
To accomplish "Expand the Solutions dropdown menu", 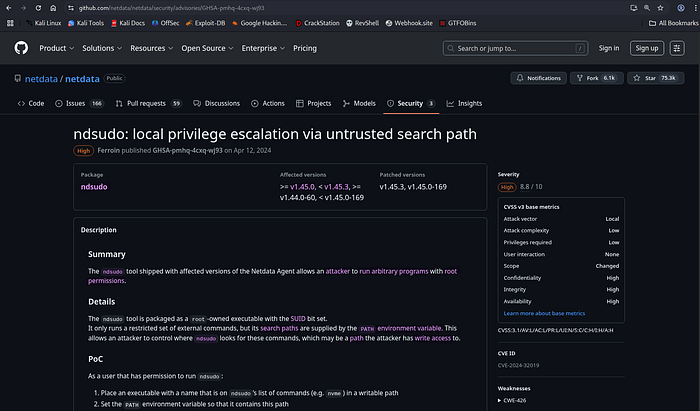I will [x=102, y=48].
